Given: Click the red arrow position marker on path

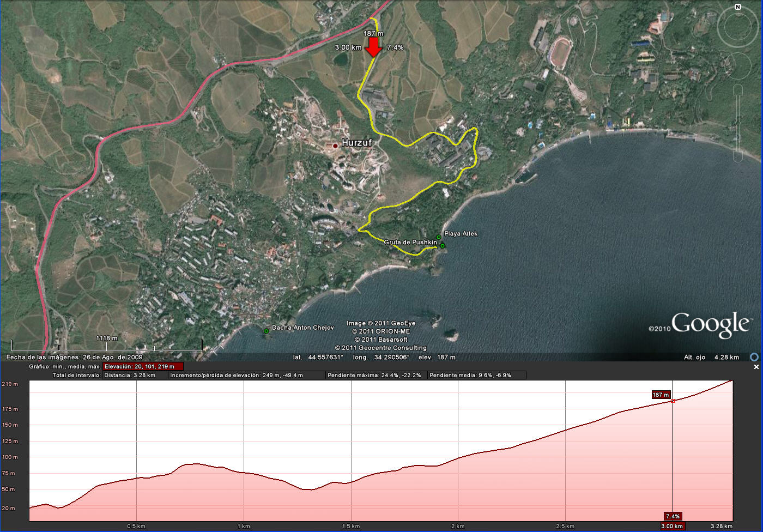Looking at the screenshot, I should [373, 46].
